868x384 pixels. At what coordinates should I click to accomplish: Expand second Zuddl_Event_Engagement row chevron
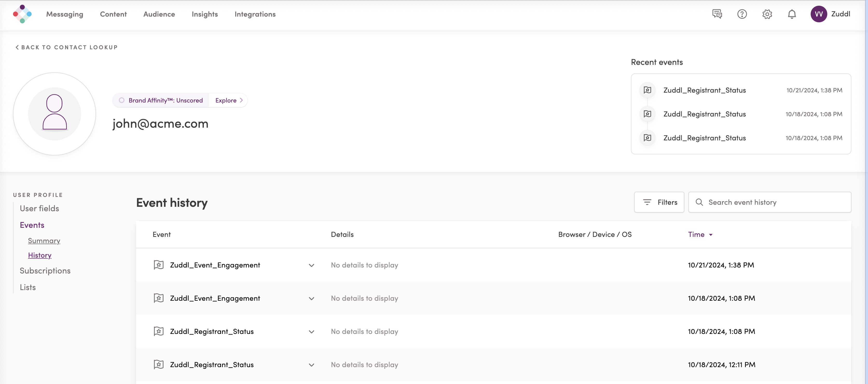tap(311, 298)
